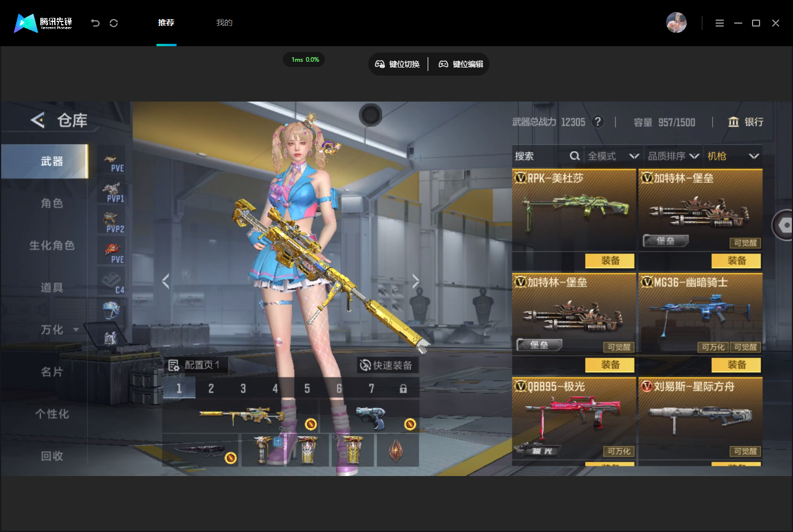Click the undo arrow in title bar
This screenshot has height=532, width=793.
pos(95,23)
